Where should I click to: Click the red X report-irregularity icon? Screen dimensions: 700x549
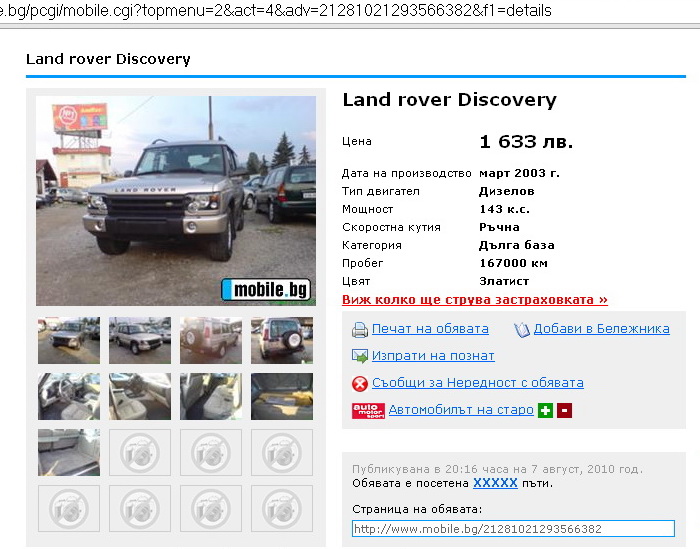pos(359,383)
